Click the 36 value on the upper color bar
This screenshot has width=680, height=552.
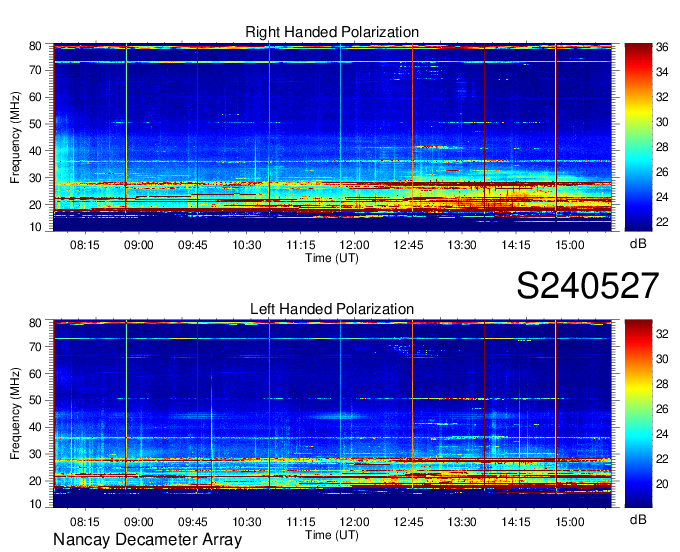662,47
